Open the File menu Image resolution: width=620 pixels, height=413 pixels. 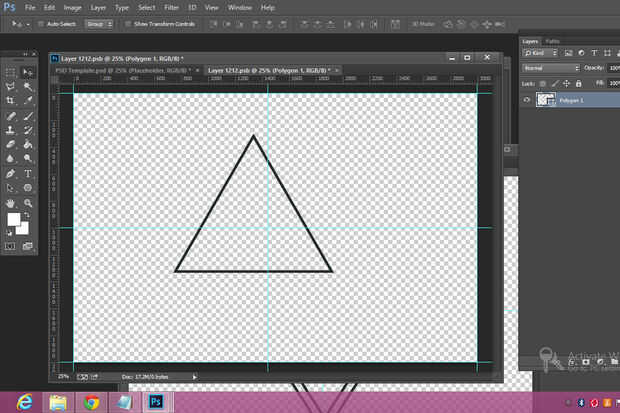pyautogui.click(x=30, y=8)
